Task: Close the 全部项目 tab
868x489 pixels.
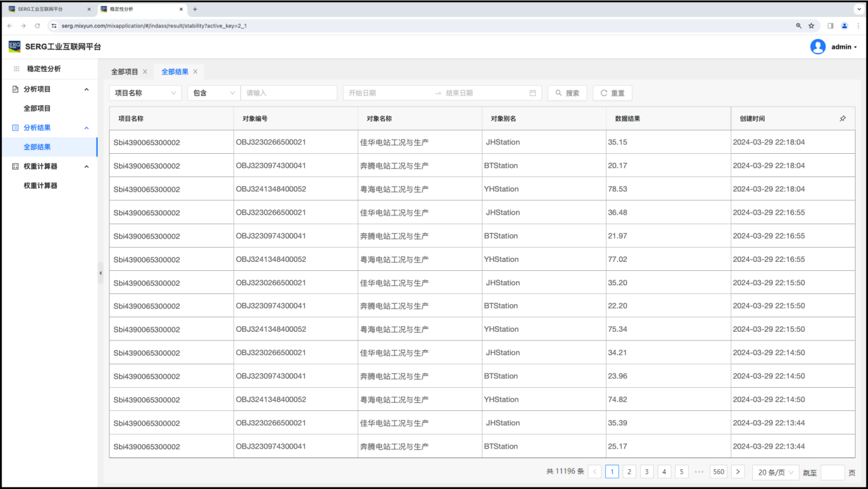Action: point(145,72)
